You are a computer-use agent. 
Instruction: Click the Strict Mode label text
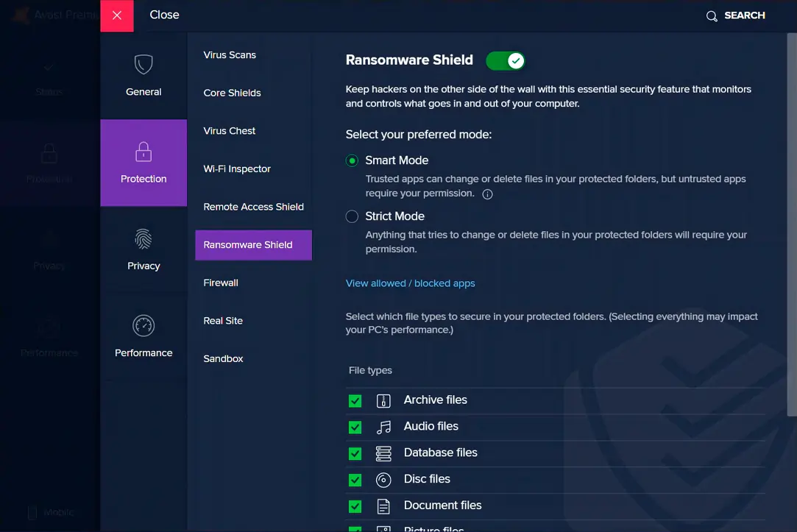click(x=394, y=216)
